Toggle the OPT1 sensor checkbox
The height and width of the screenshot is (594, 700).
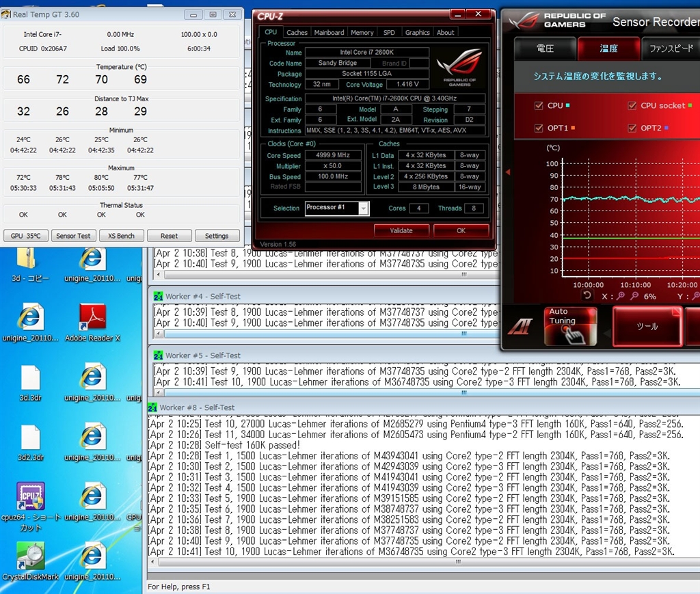click(539, 128)
